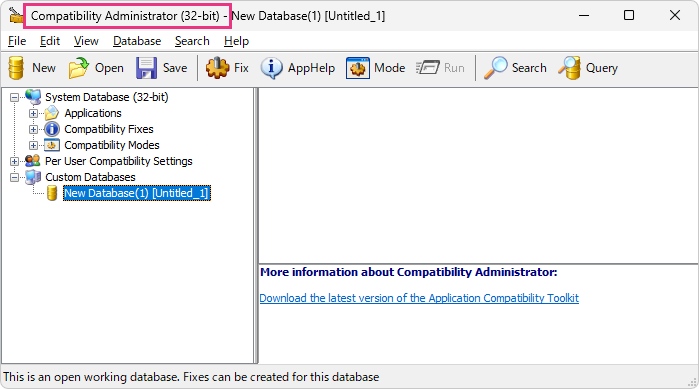699x389 pixels.
Task: Click the Save toolbar label
Action: click(x=175, y=68)
